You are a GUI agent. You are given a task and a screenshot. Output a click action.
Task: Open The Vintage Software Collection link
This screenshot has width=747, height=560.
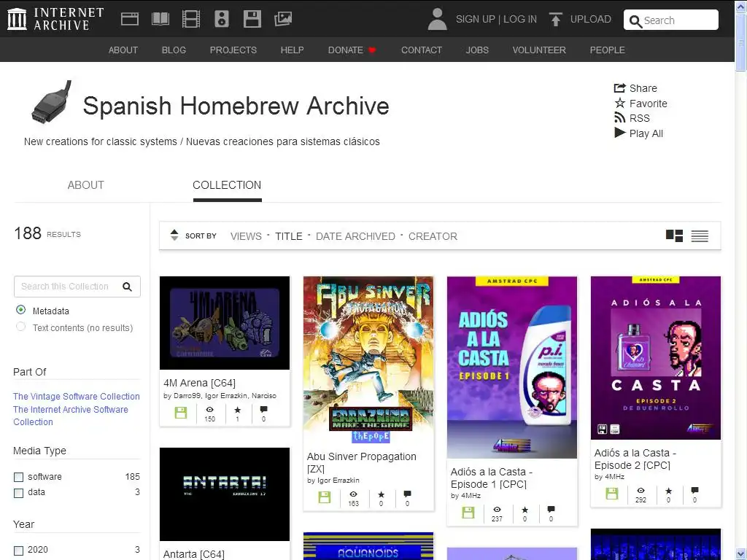[x=76, y=396]
